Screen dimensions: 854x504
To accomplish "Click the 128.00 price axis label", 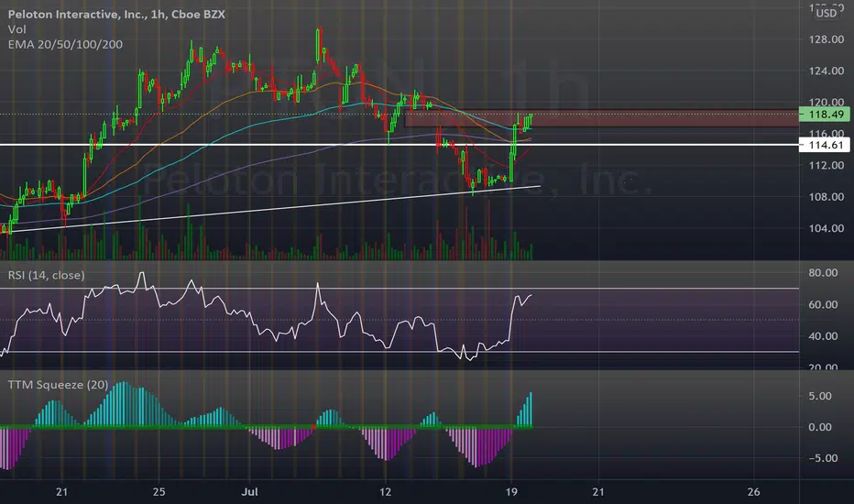I will point(827,39).
